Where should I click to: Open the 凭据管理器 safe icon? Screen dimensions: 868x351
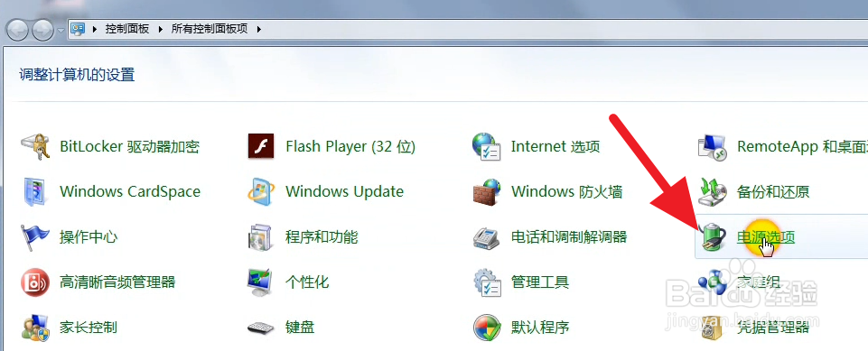712,328
